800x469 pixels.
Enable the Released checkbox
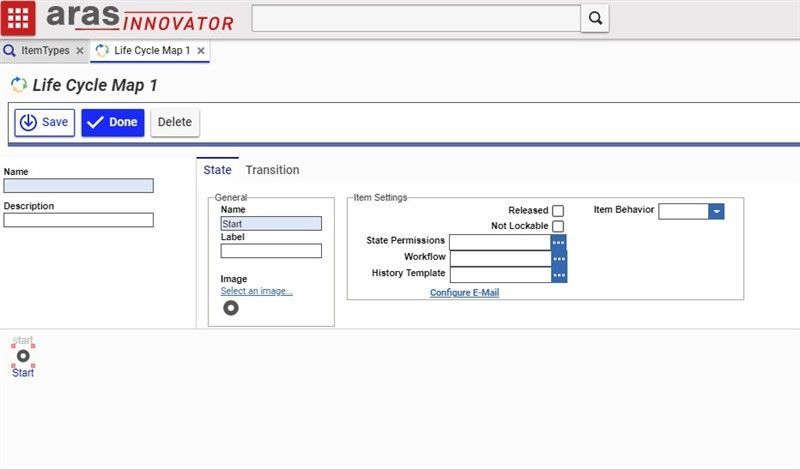pos(558,211)
